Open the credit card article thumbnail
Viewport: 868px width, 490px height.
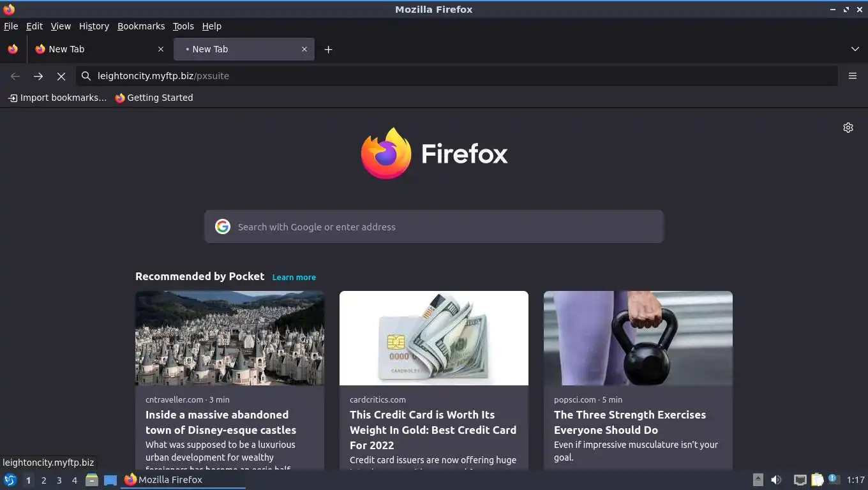(x=434, y=338)
